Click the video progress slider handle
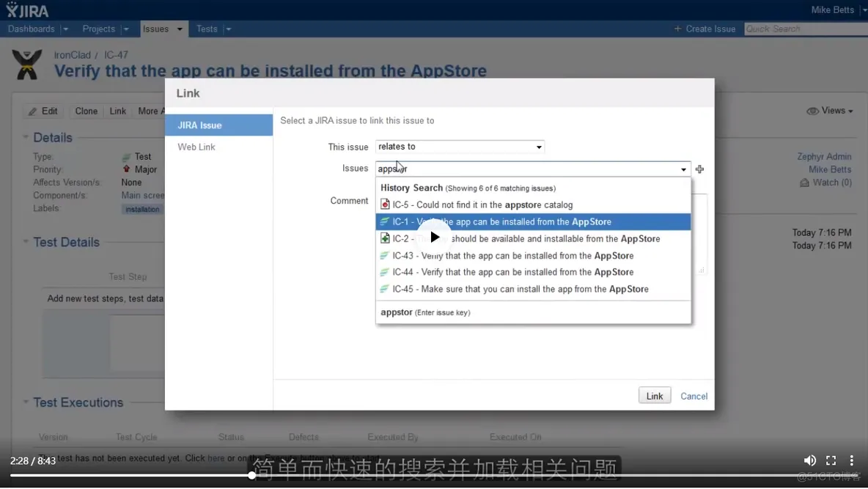The image size is (868, 489). pos(252,475)
